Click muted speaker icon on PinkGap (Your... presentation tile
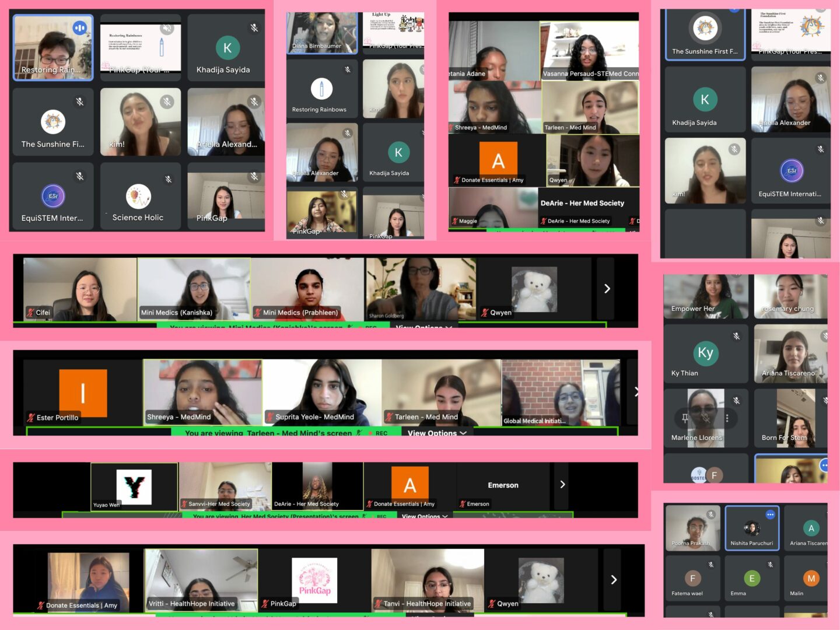 coord(167,28)
